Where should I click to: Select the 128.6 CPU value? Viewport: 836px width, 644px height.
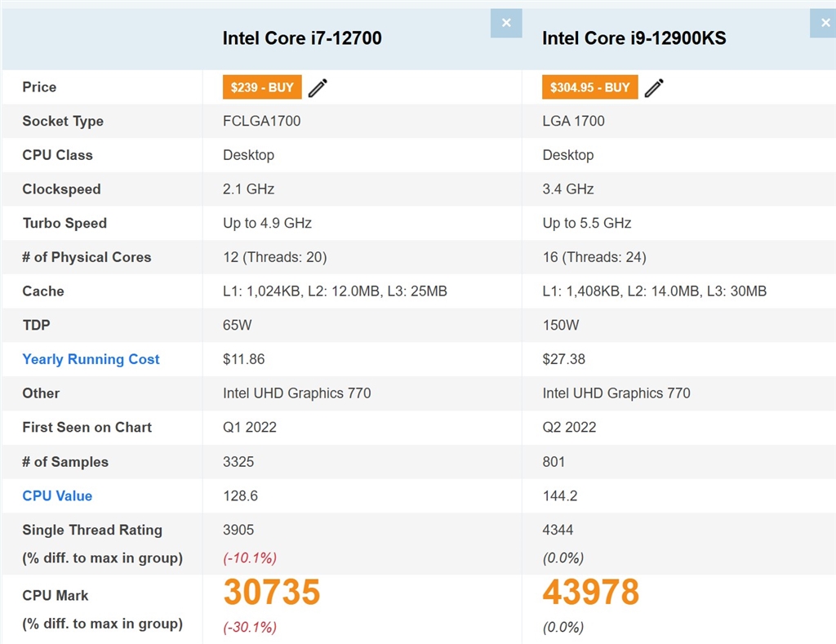pos(240,495)
